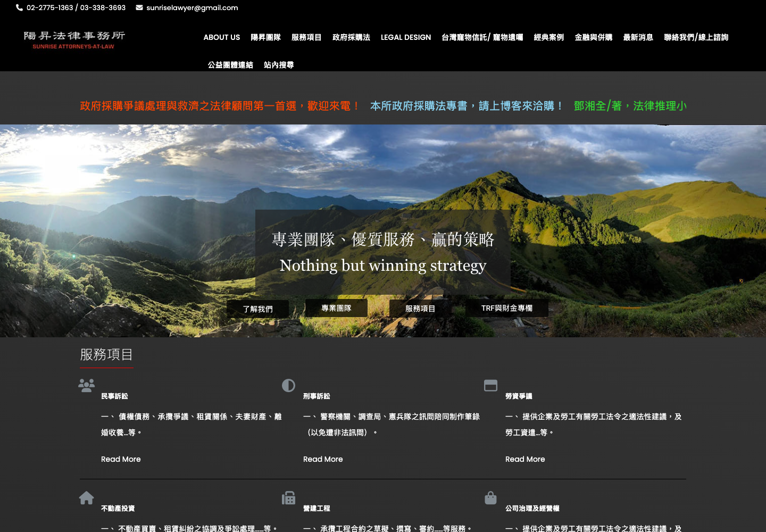The width and height of the screenshot is (766, 532).
Task: Open 經典案例 in the navigation
Action: click(x=549, y=37)
